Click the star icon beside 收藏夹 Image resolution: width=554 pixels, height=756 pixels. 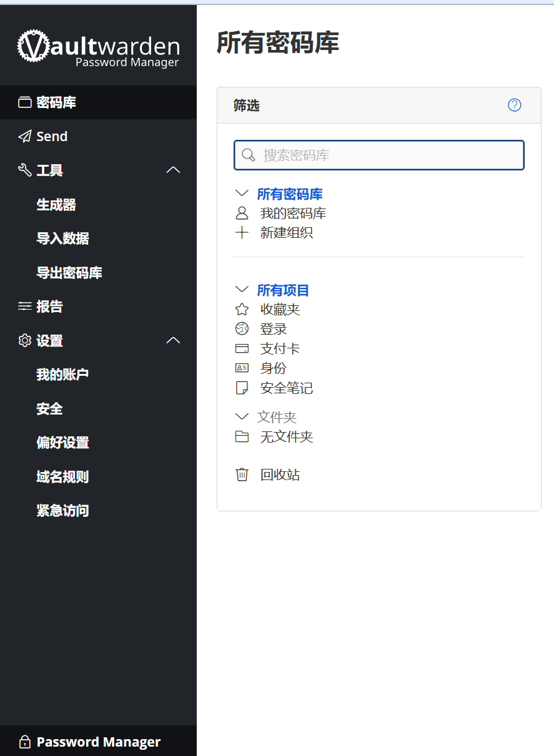pyautogui.click(x=242, y=309)
